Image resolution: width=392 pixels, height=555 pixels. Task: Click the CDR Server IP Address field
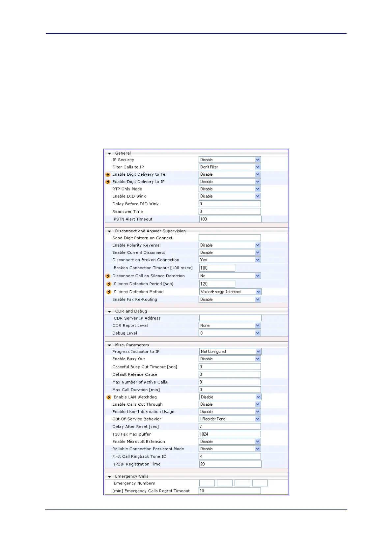pyautogui.click(x=230, y=318)
